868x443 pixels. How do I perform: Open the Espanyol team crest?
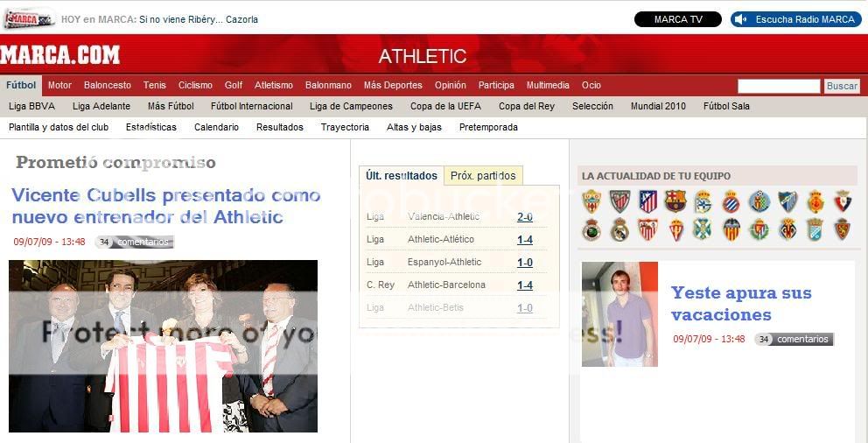tap(731, 201)
